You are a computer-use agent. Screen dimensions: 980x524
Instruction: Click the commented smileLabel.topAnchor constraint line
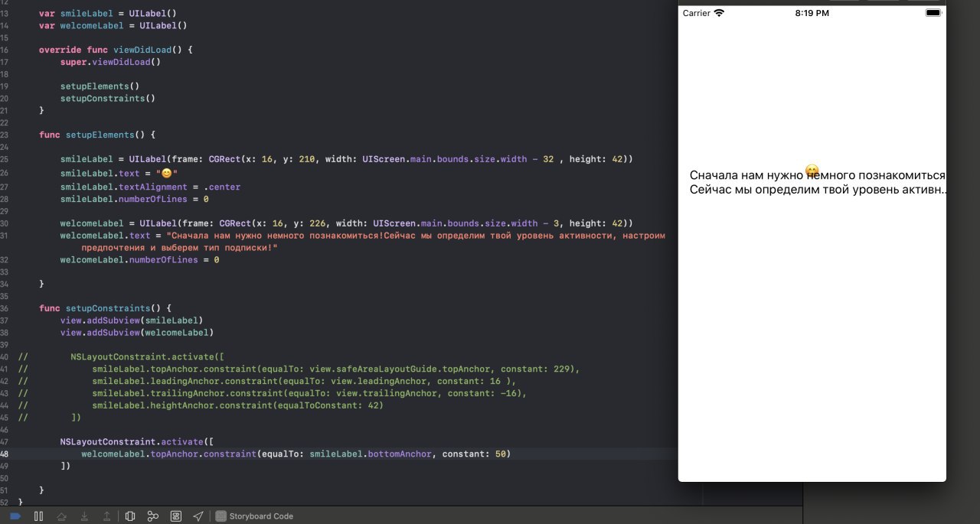pyautogui.click(x=336, y=369)
